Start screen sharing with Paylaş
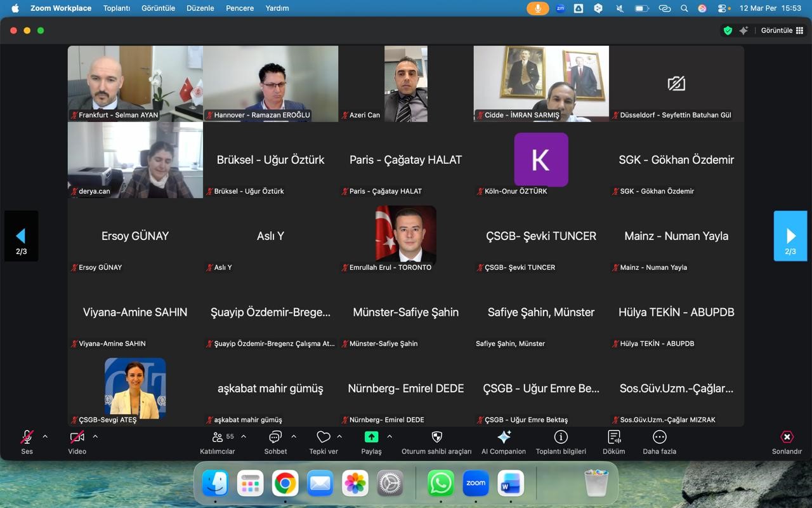This screenshot has width=812, height=508. click(371, 442)
